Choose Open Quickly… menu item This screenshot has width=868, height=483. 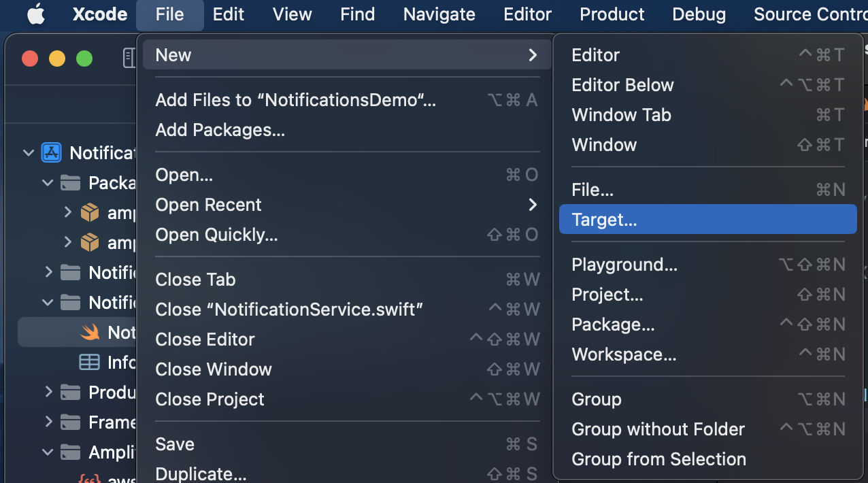pos(347,235)
